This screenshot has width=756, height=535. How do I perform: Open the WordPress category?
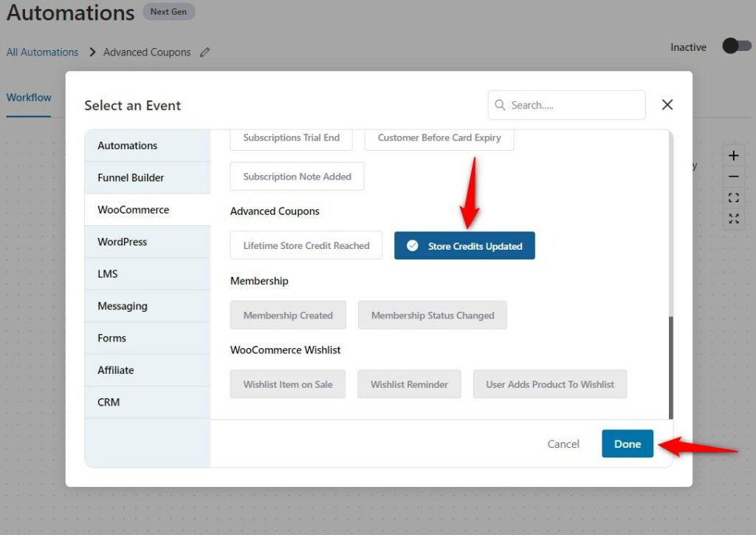point(148,242)
